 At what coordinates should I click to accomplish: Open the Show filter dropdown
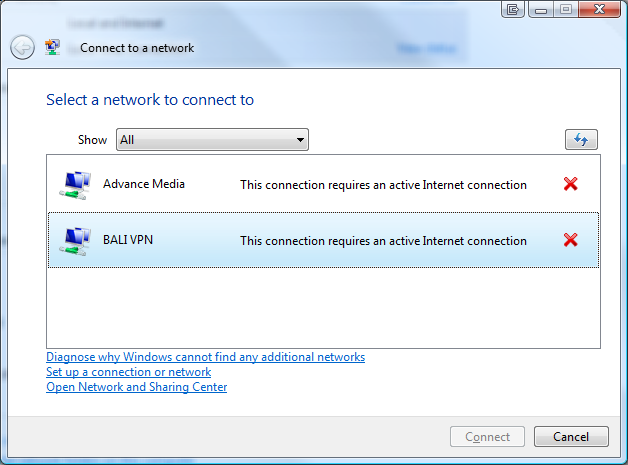212,139
